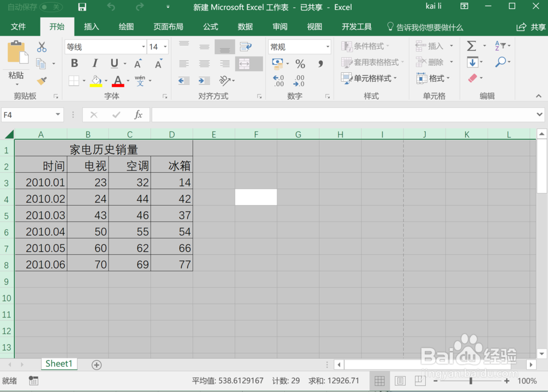Select the Sheet1 worksheet tab
Viewport: 548px width, 392px height.
(x=59, y=363)
